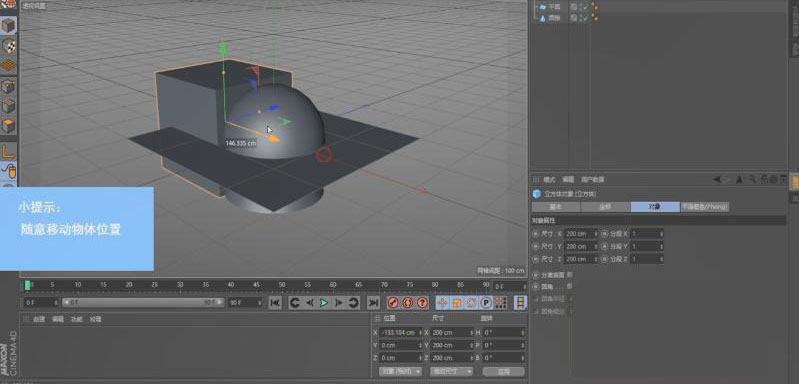Step back one frame
The width and height of the screenshot is (799, 384).
309,303
